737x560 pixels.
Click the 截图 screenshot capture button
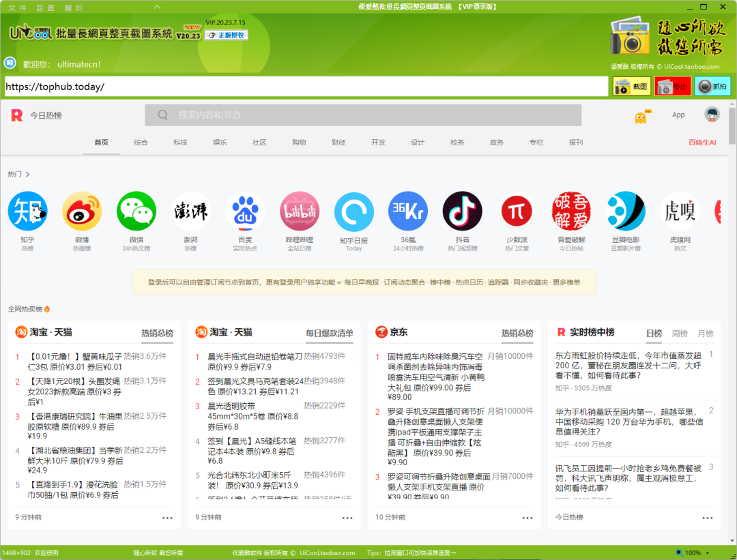click(x=631, y=87)
